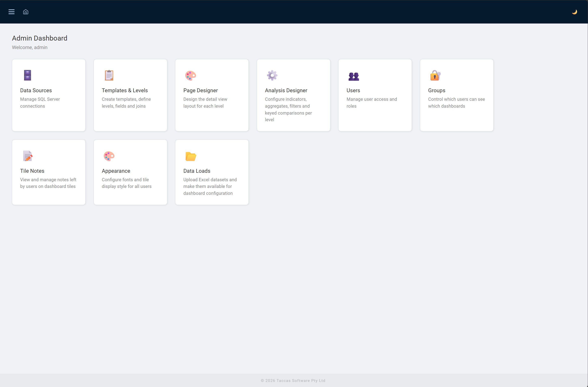The height and width of the screenshot is (387, 588).
Task: Click the Appearance palette icon
Action: tap(109, 156)
